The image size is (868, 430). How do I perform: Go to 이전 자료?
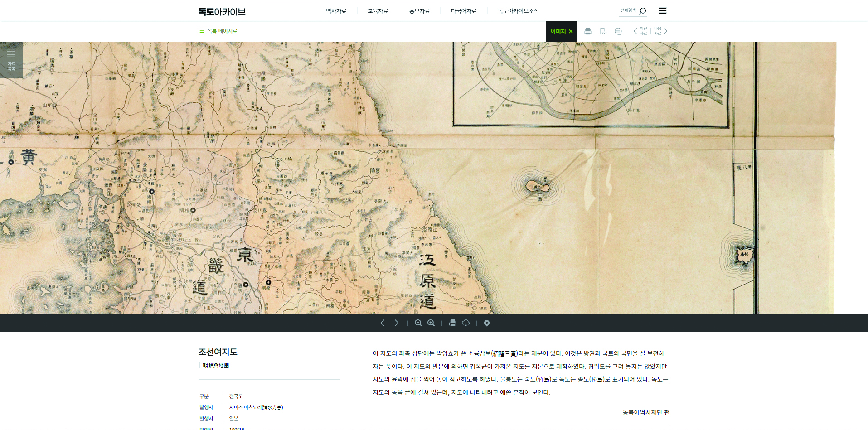(640, 31)
